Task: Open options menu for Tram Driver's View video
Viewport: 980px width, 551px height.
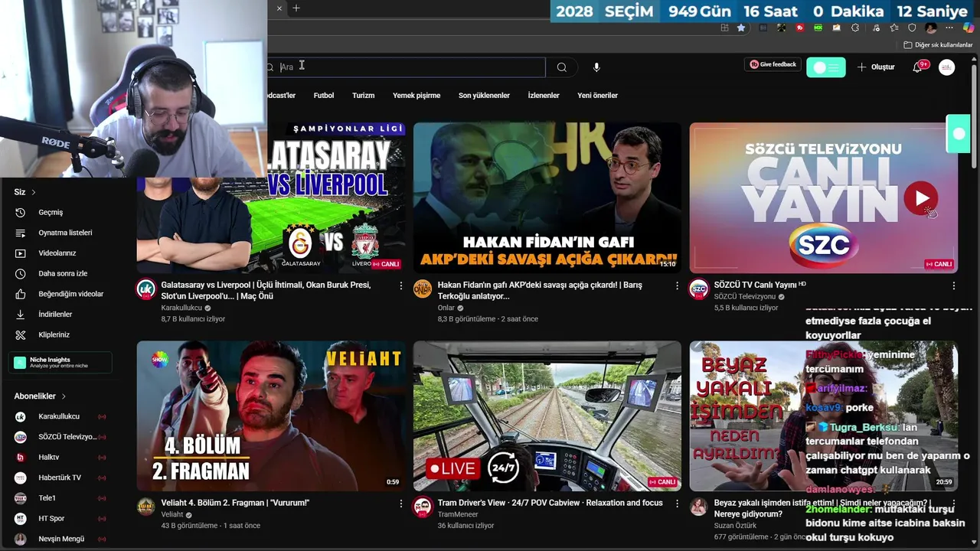Action: point(677,504)
